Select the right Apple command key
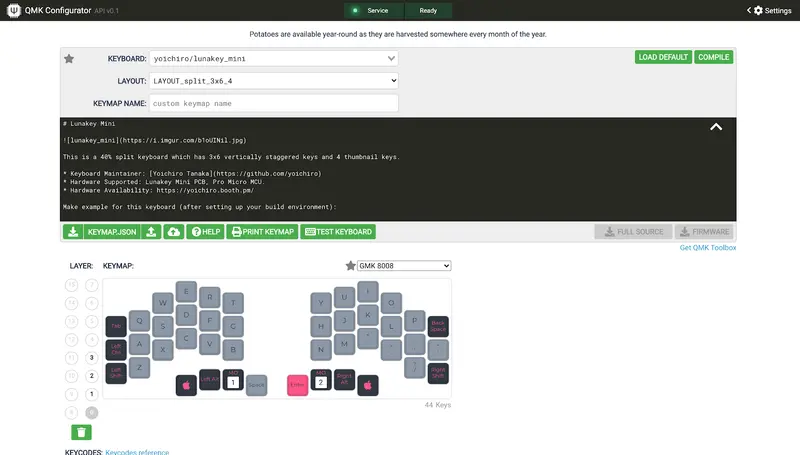The width and height of the screenshot is (800, 455). pyautogui.click(x=368, y=385)
